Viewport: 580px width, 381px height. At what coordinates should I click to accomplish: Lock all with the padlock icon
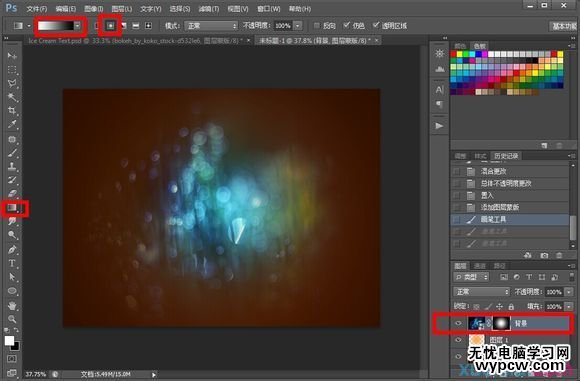[511, 306]
